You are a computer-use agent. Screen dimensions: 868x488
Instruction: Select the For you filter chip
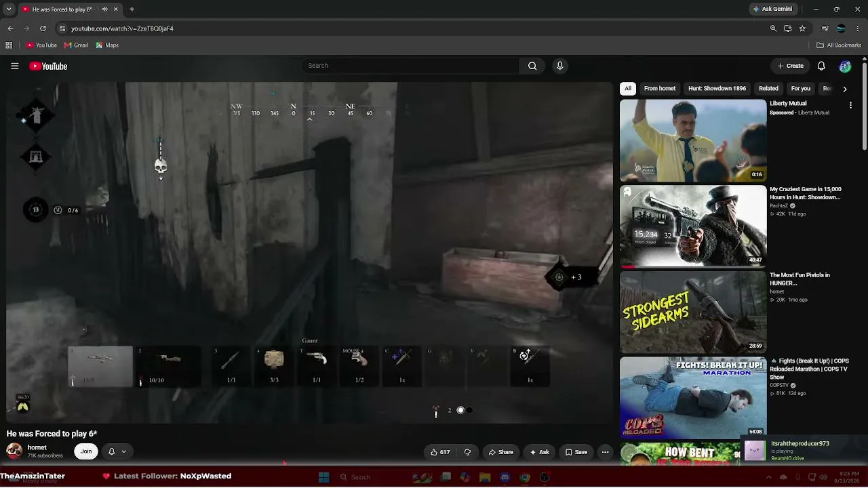tap(801, 89)
